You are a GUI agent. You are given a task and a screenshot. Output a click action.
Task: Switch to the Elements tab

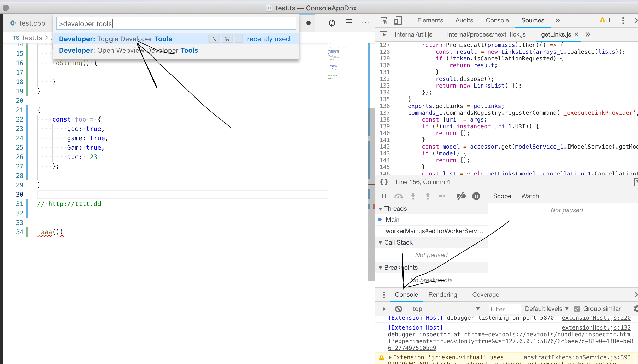tap(430, 20)
